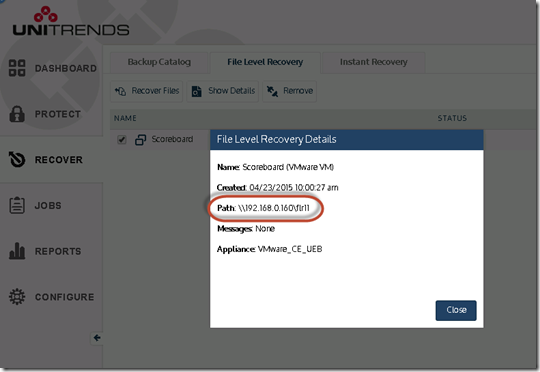The height and width of the screenshot is (372, 540).
Task: Select the File Level Recovery tab
Action: [265, 62]
